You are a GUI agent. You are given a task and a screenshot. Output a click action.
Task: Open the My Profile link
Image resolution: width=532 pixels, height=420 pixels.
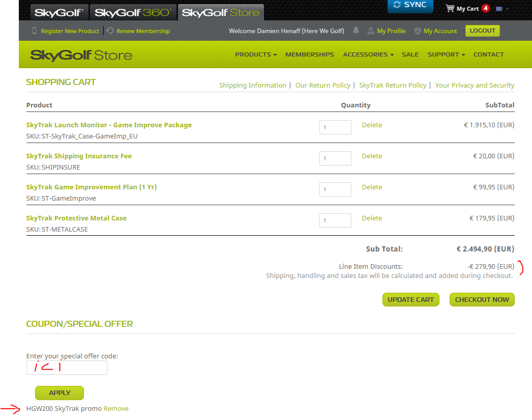coord(391,31)
